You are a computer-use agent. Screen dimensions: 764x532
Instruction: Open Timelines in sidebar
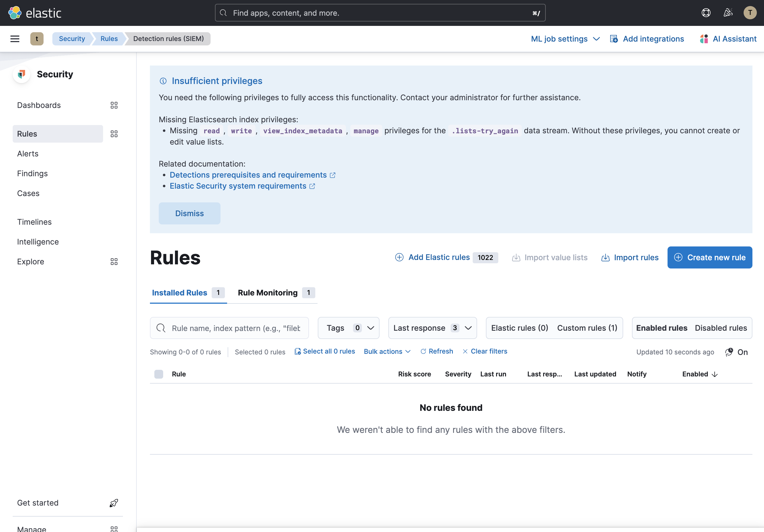[34, 222]
